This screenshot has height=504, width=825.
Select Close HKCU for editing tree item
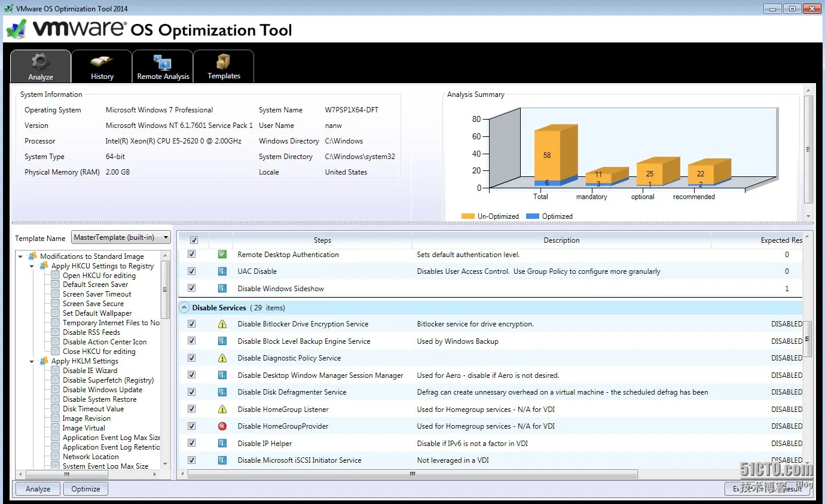(x=99, y=352)
